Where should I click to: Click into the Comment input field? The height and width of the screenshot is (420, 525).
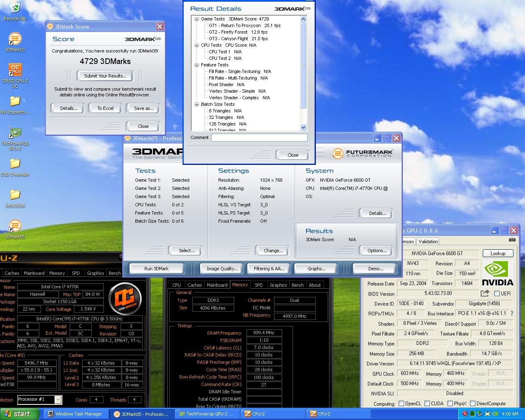[259, 138]
